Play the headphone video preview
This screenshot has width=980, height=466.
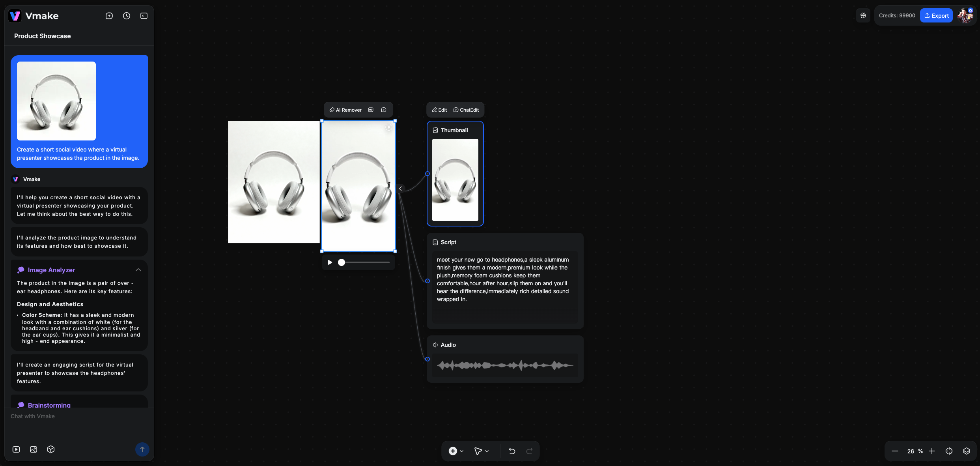(330, 262)
